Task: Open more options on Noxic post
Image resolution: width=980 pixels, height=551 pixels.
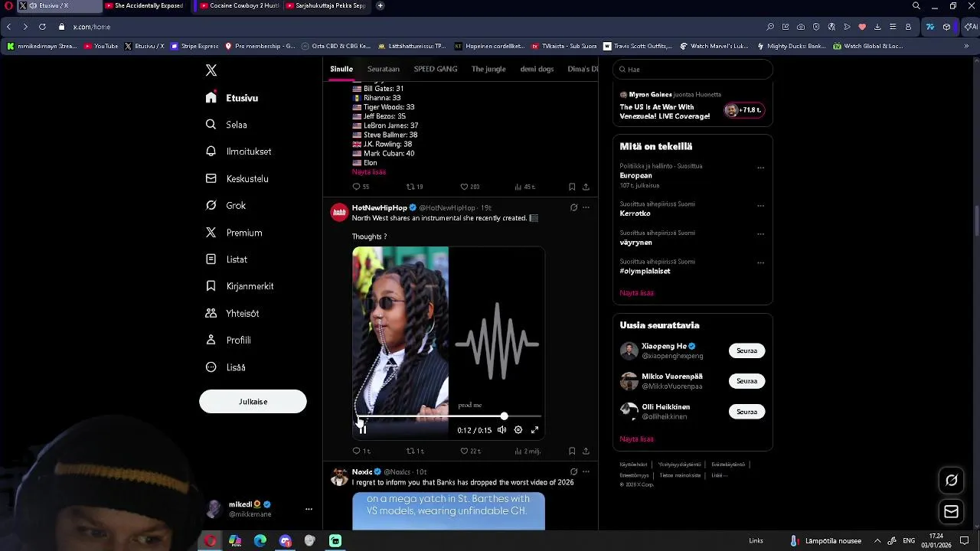Action: point(586,471)
